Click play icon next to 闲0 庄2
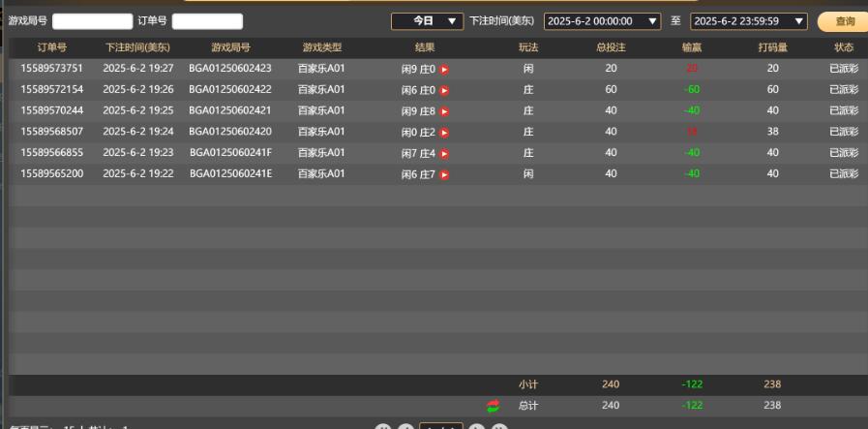The height and width of the screenshot is (429, 868). (445, 133)
